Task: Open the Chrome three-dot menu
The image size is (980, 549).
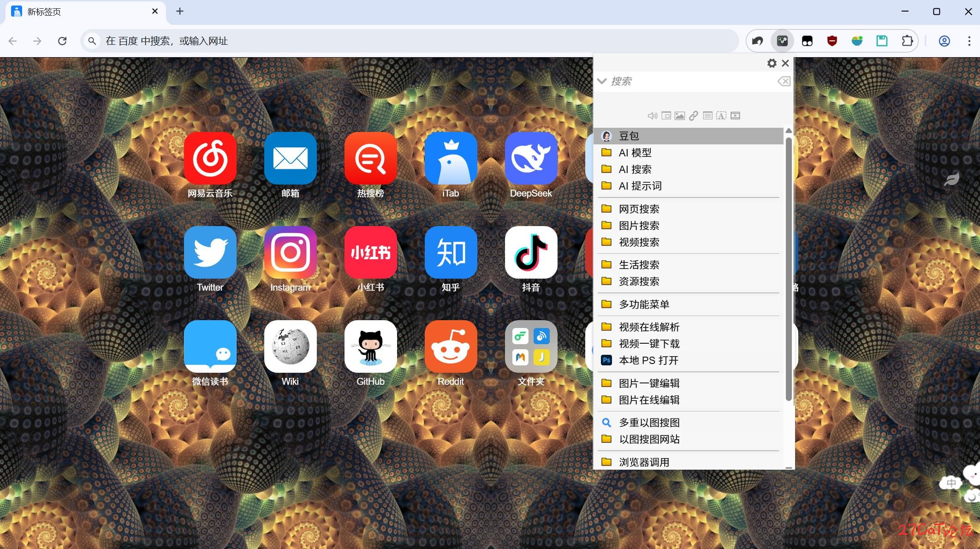Action: click(x=969, y=41)
